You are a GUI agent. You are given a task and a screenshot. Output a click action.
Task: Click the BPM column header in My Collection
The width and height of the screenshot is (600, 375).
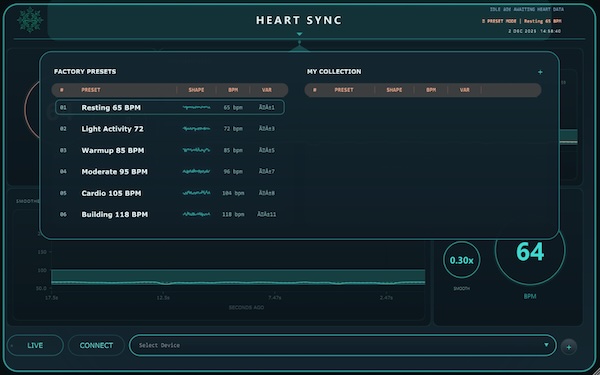[431, 90]
